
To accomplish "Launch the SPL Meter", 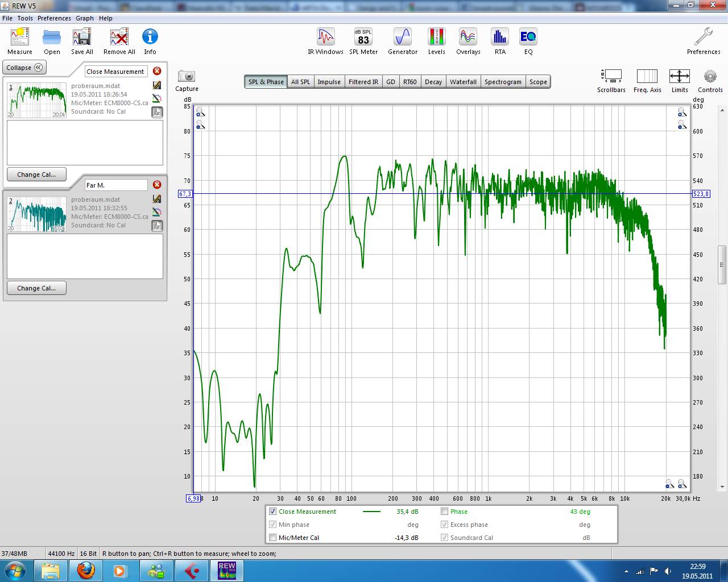I will pos(363,38).
